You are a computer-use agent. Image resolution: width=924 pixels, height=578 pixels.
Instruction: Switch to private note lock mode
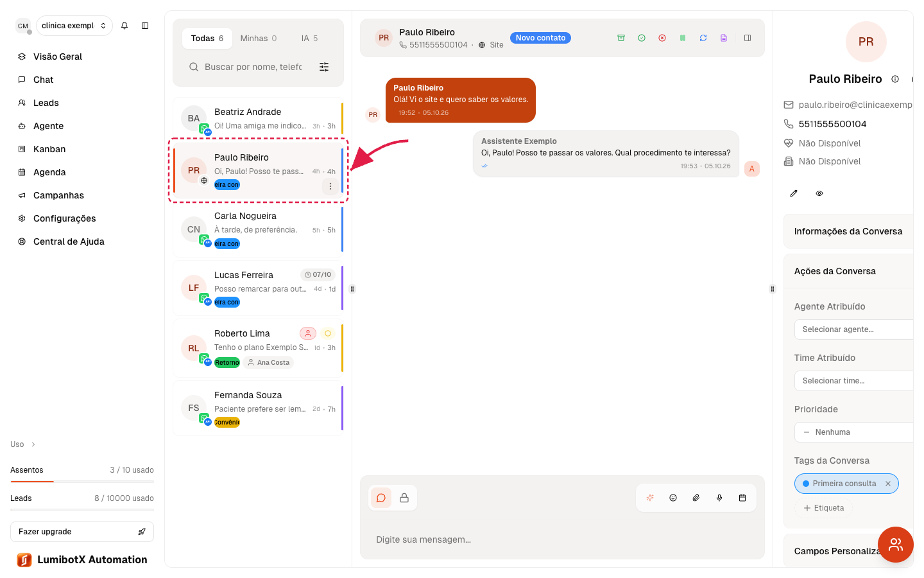coord(404,498)
